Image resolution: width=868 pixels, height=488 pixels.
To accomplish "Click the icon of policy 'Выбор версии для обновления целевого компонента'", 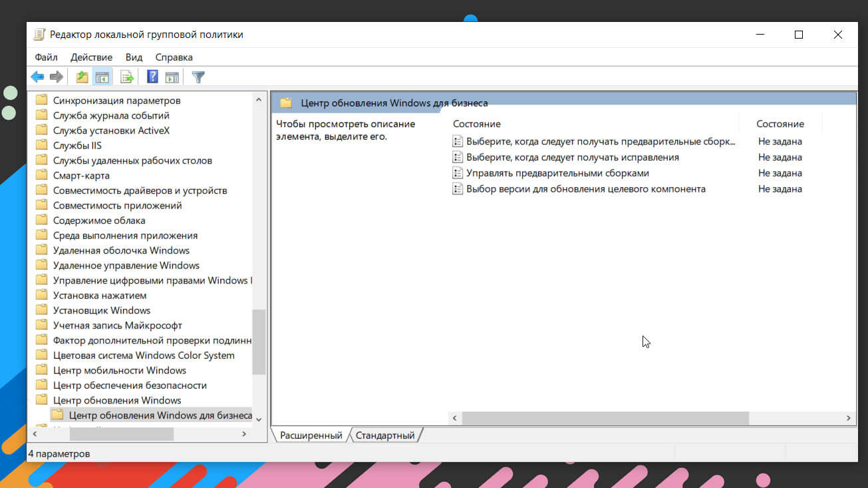I will click(x=458, y=189).
